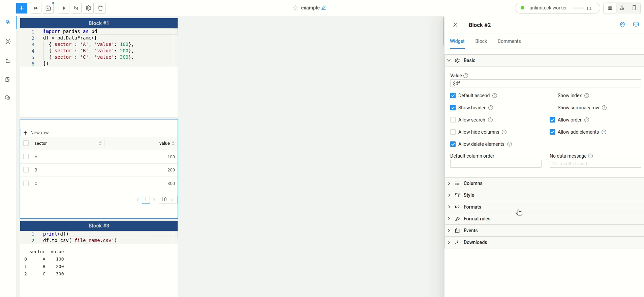Uncheck Allow order checkbox
Screen dimensions: 644x297
[552, 120]
